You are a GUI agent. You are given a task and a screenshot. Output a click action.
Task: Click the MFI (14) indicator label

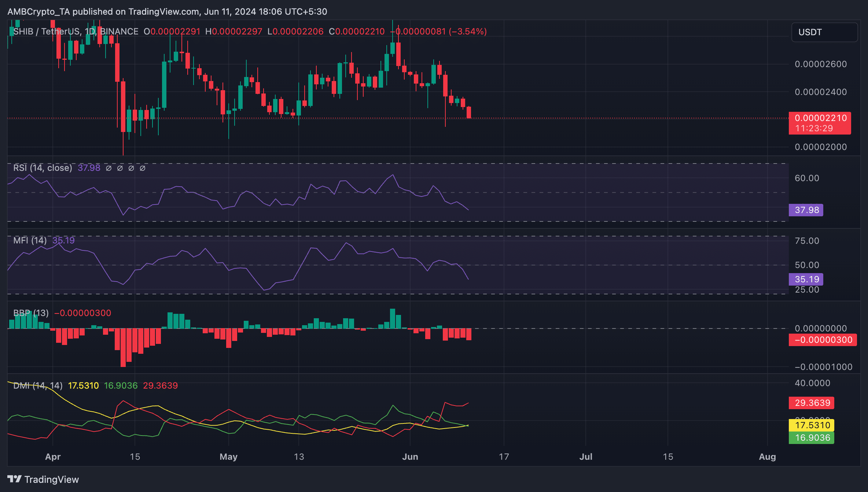click(x=30, y=241)
